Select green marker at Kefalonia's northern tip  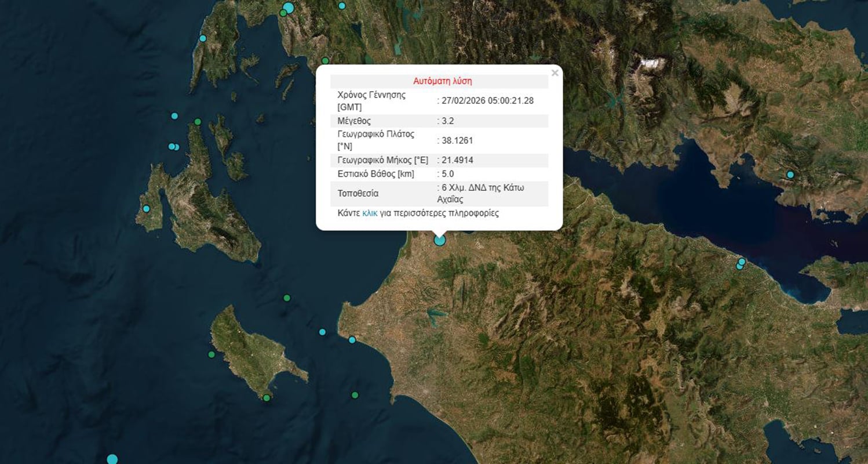[x=198, y=122]
